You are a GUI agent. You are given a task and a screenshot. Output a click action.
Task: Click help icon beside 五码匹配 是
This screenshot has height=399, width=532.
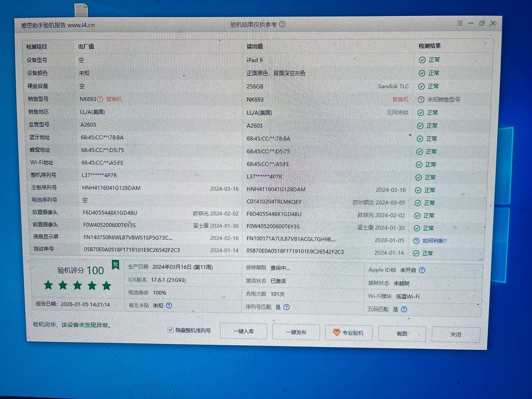tap(404, 309)
